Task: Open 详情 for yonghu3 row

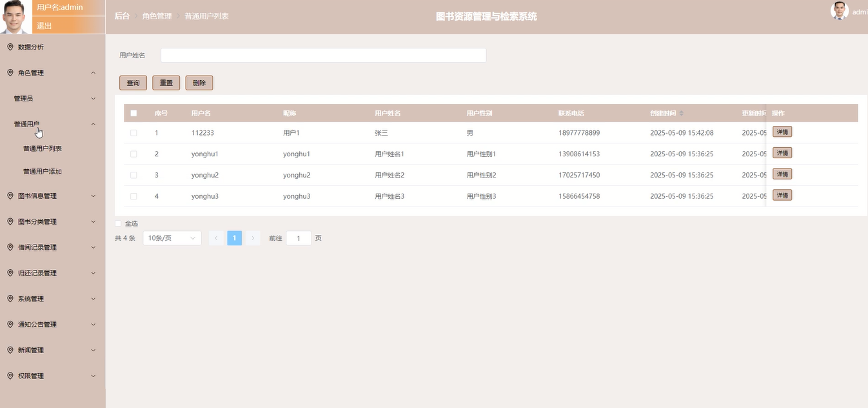Action: tap(782, 195)
